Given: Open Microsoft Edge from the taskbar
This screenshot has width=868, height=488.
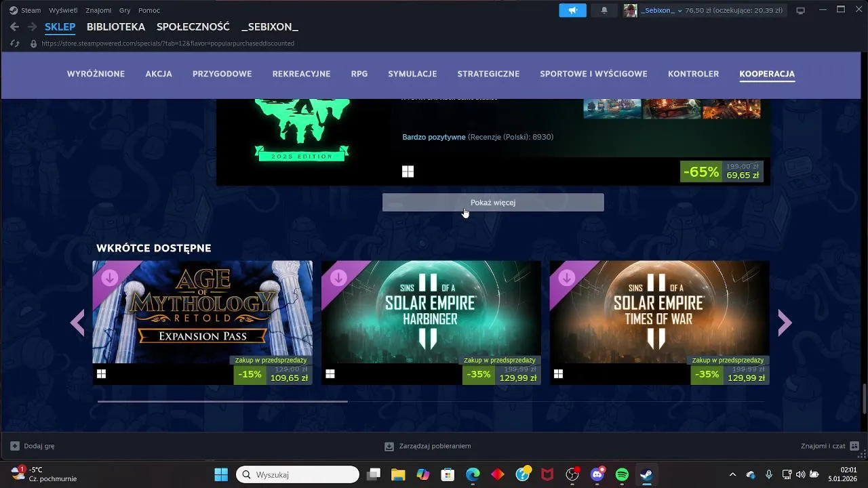Looking at the screenshot, I should coord(473,474).
